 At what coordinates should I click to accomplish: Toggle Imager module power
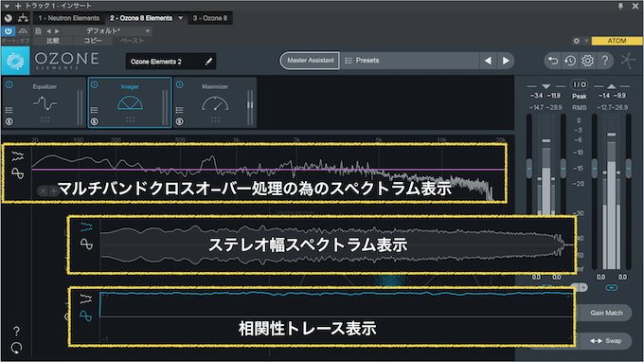click(94, 84)
